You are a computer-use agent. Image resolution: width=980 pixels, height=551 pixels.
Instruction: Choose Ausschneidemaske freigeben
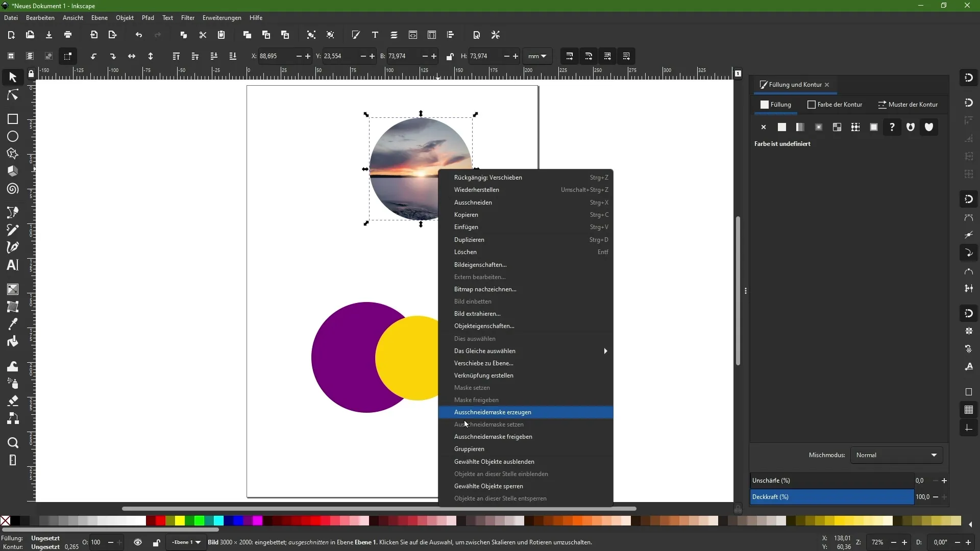click(526, 437)
